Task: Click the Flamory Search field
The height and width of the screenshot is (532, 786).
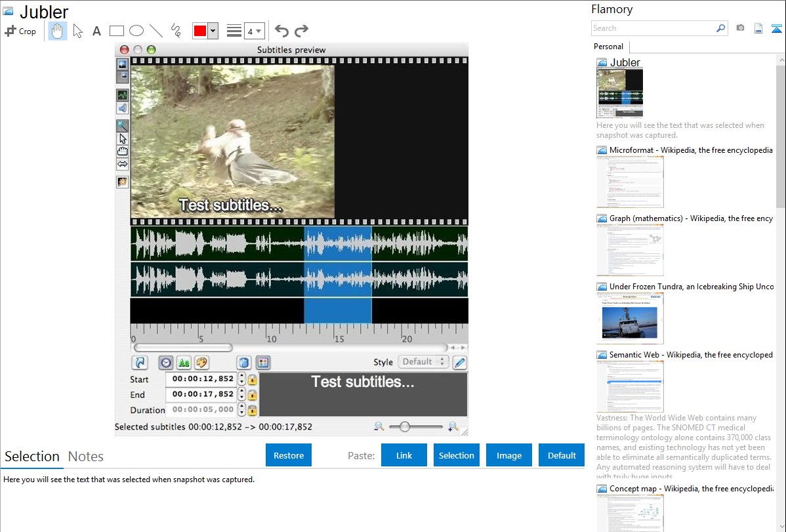Action: tap(653, 29)
